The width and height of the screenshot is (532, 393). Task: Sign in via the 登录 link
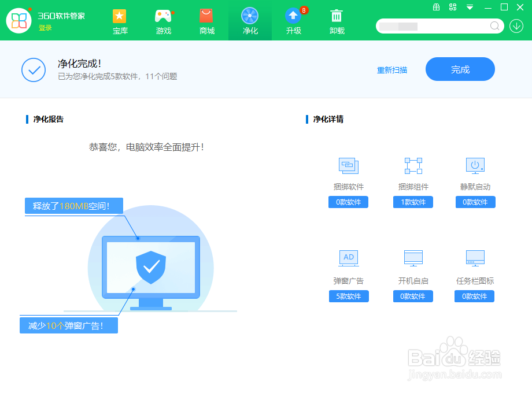(46, 27)
